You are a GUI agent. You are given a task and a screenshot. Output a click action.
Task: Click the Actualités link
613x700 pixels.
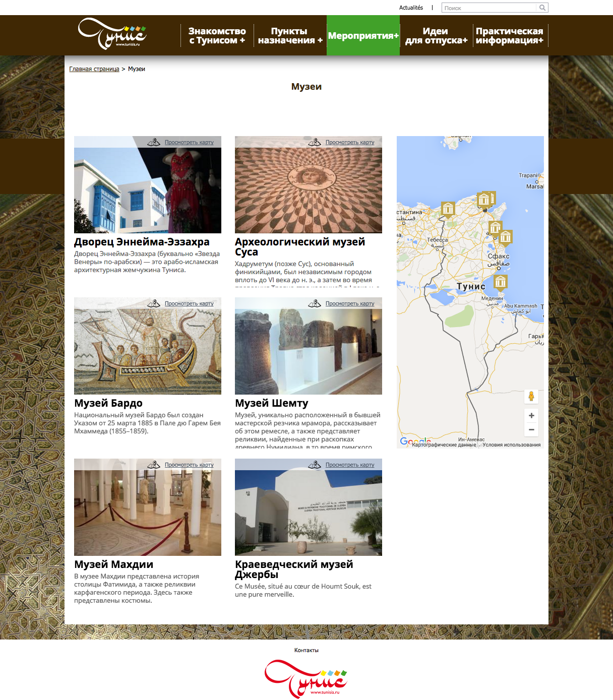point(411,8)
